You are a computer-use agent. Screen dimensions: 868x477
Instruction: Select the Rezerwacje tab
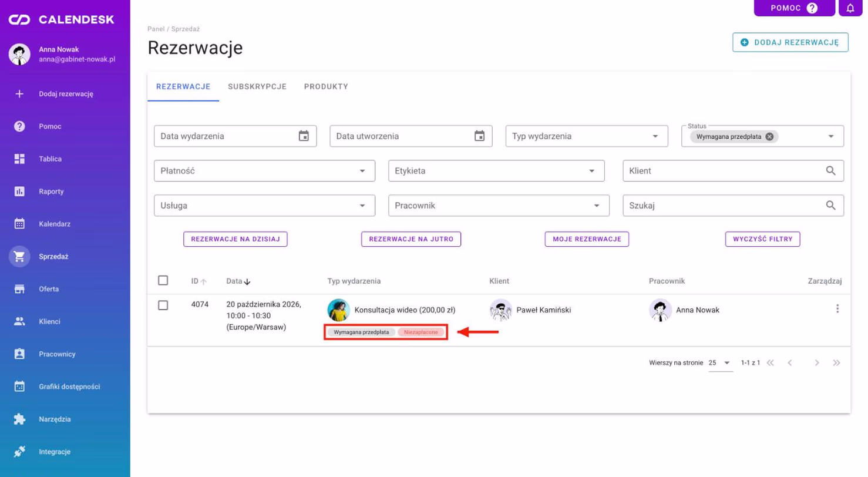[x=183, y=87]
